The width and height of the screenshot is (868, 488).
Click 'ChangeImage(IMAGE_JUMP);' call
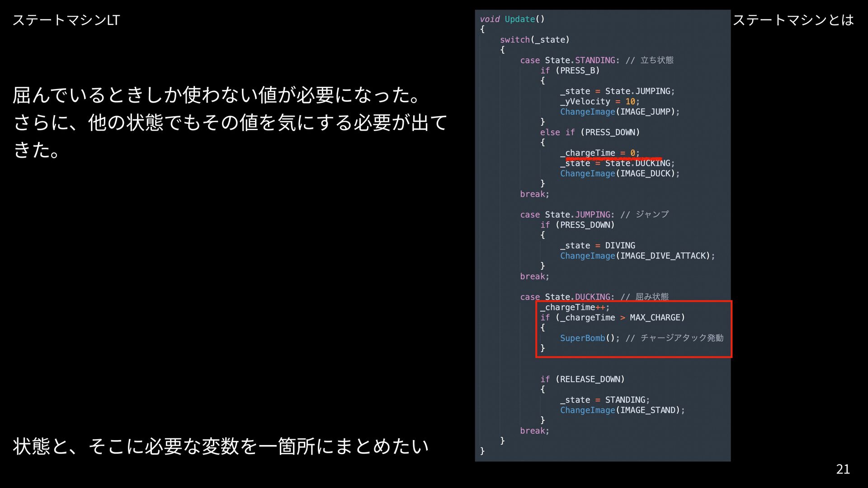coord(619,112)
